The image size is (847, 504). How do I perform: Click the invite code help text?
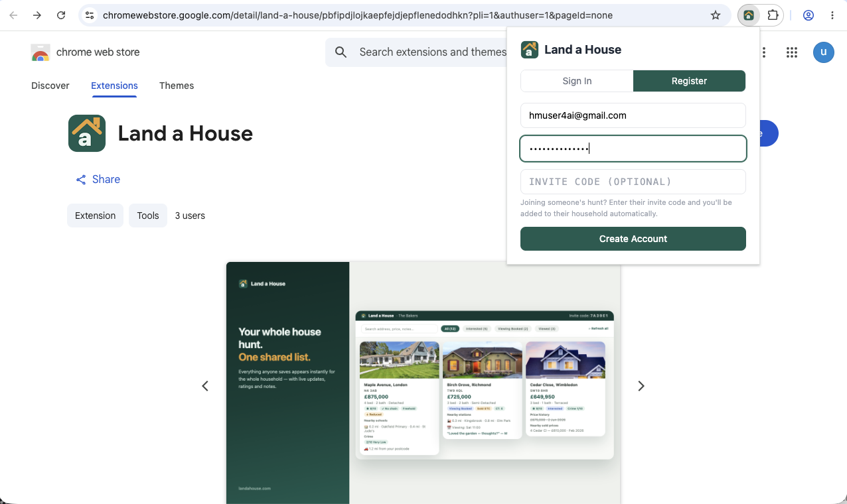626,208
